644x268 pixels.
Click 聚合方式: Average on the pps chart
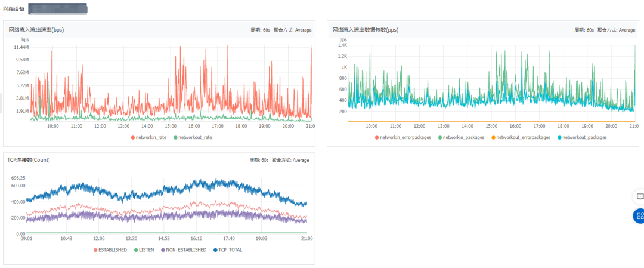pyautogui.click(x=617, y=30)
